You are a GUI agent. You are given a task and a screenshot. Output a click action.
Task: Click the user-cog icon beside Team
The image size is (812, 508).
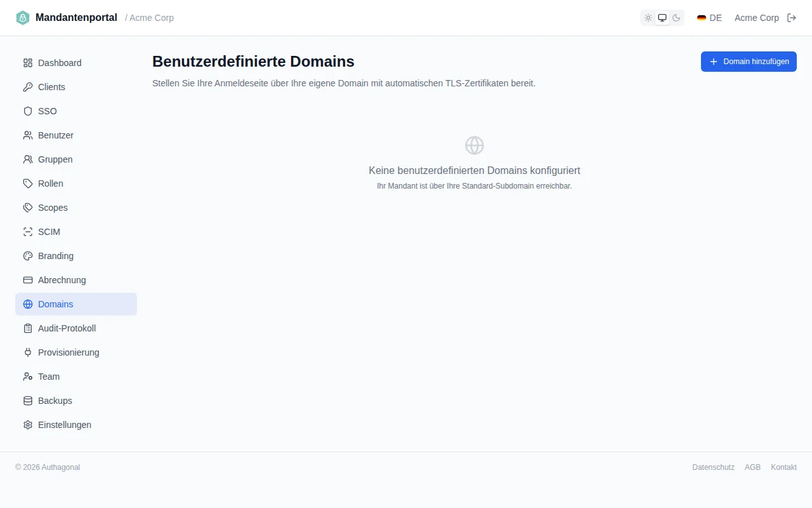(x=28, y=377)
